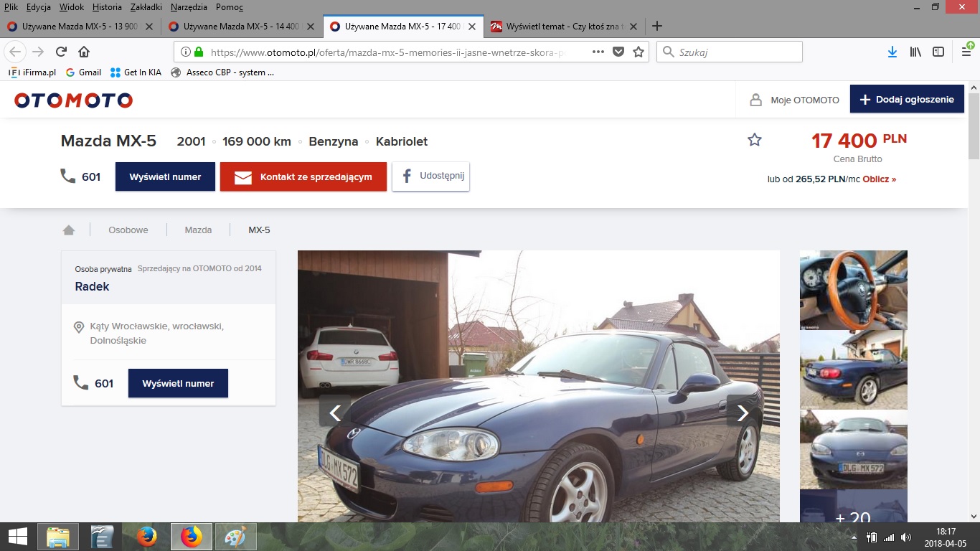Save page to Pocket icon
Screen dimensions: 980x551
(618, 52)
